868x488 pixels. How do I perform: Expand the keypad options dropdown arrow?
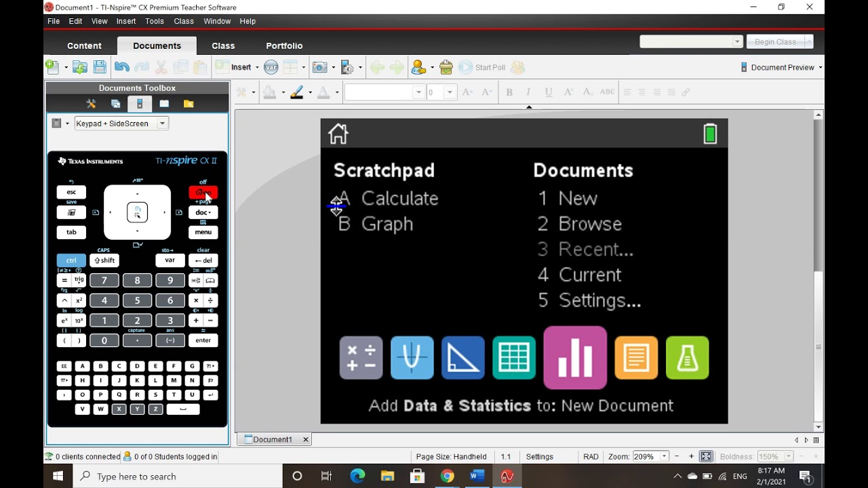67,123
